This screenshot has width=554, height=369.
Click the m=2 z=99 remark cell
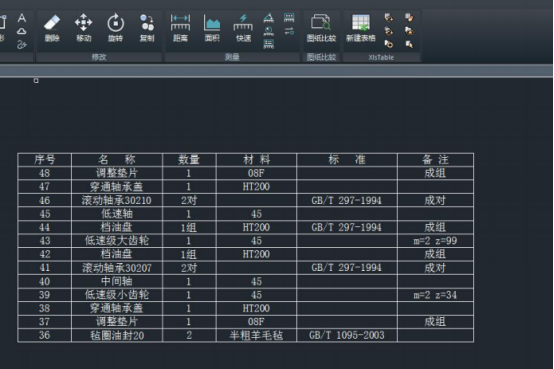[435, 241]
